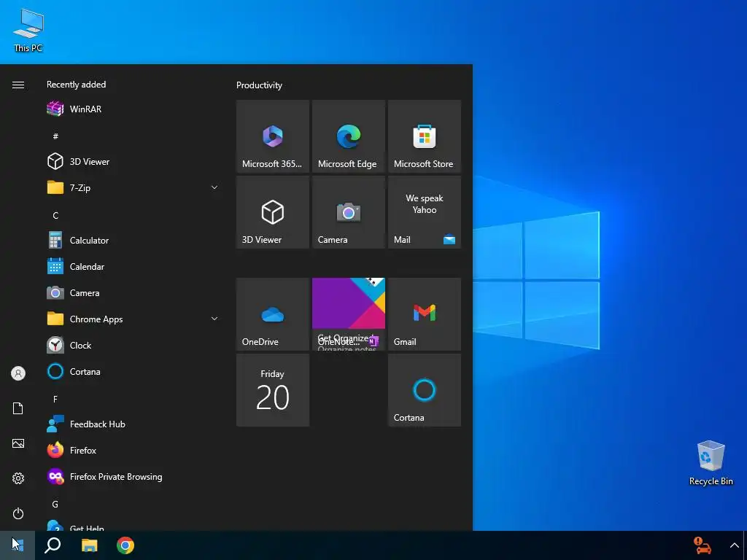Launch Camera from the app list

click(x=133, y=293)
